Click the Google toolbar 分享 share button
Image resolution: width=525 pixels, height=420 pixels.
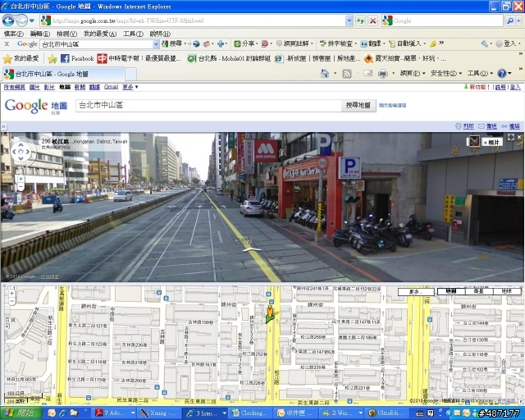tap(245, 43)
